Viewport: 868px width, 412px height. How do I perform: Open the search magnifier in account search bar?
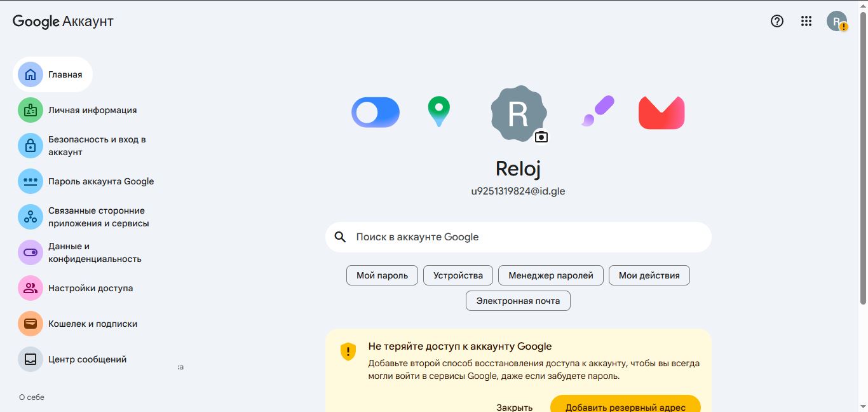click(340, 237)
